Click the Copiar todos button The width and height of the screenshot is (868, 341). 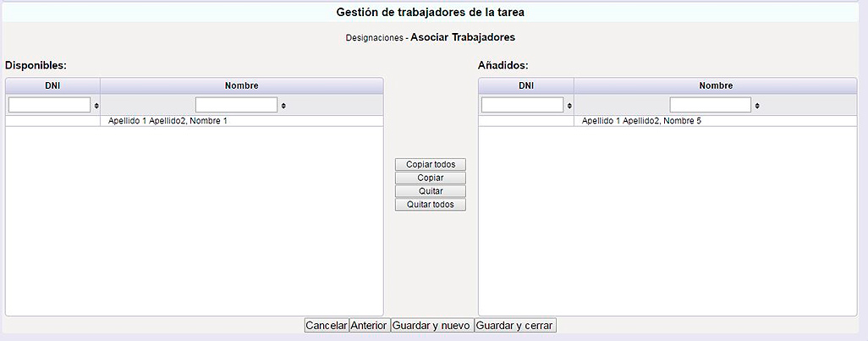click(x=430, y=164)
